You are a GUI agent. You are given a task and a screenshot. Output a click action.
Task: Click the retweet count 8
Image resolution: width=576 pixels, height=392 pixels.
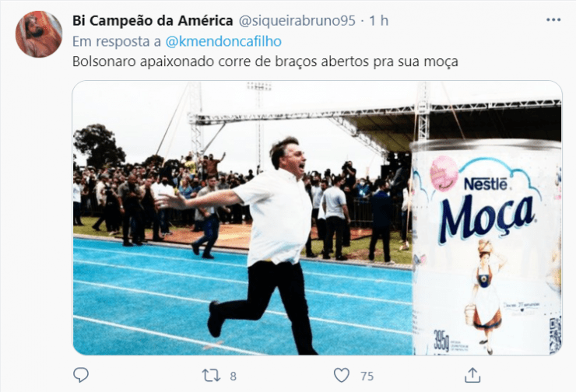(x=233, y=376)
